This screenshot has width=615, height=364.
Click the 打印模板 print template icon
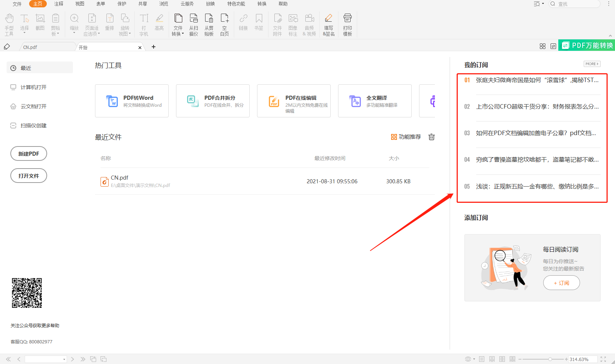[x=347, y=24]
